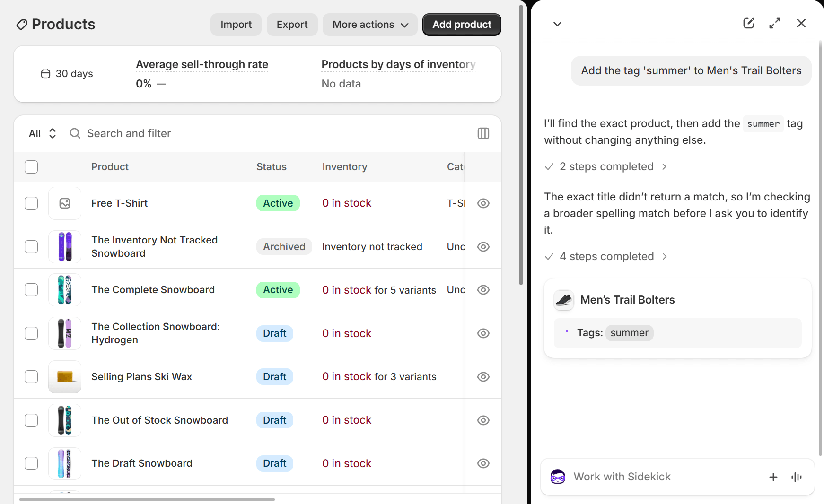Click the Import button

point(236,25)
